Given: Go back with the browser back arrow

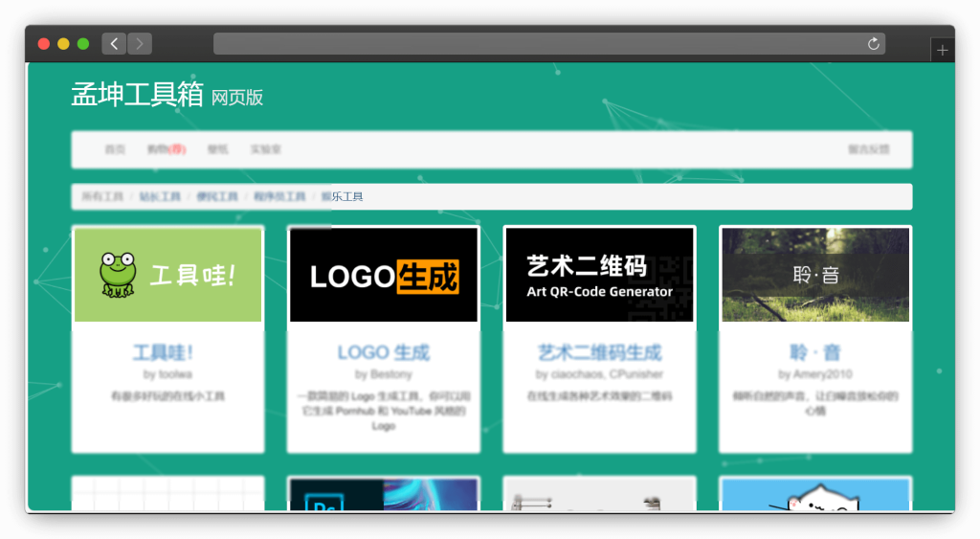Looking at the screenshot, I should click(114, 44).
